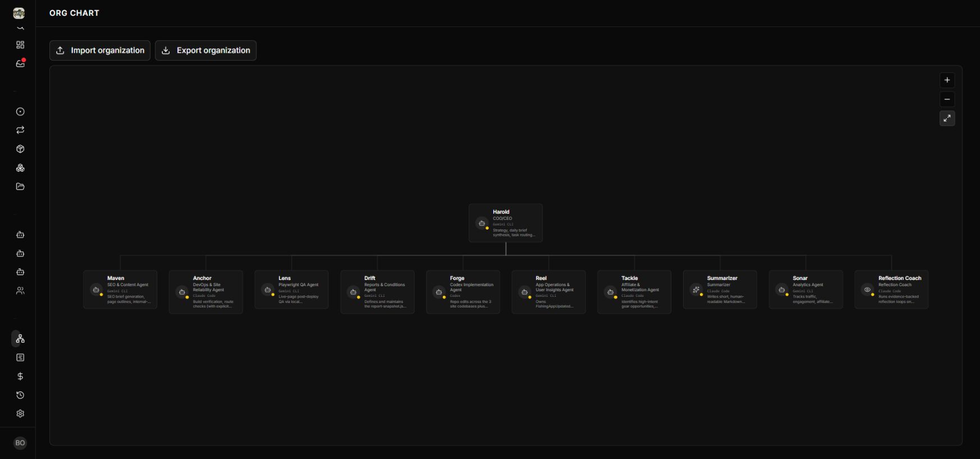Open the Harold COO/CEO node
The image size is (980, 459).
click(506, 223)
